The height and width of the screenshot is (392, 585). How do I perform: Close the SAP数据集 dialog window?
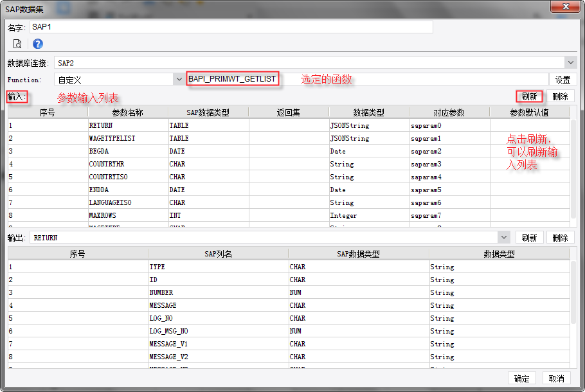pos(565,6)
